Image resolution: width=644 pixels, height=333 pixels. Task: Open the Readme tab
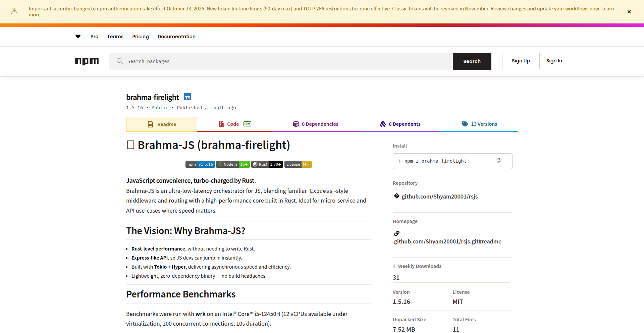coord(162,124)
